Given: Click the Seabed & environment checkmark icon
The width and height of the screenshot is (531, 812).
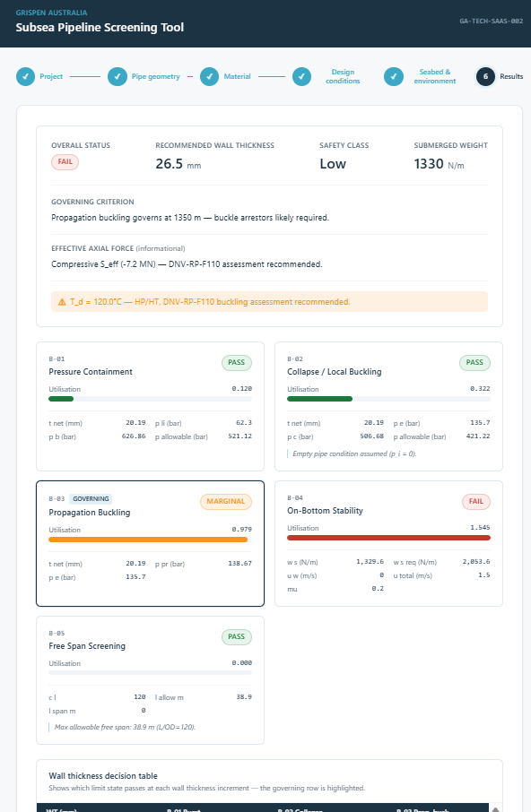Looking at the screenshot, I should (394, 77).
